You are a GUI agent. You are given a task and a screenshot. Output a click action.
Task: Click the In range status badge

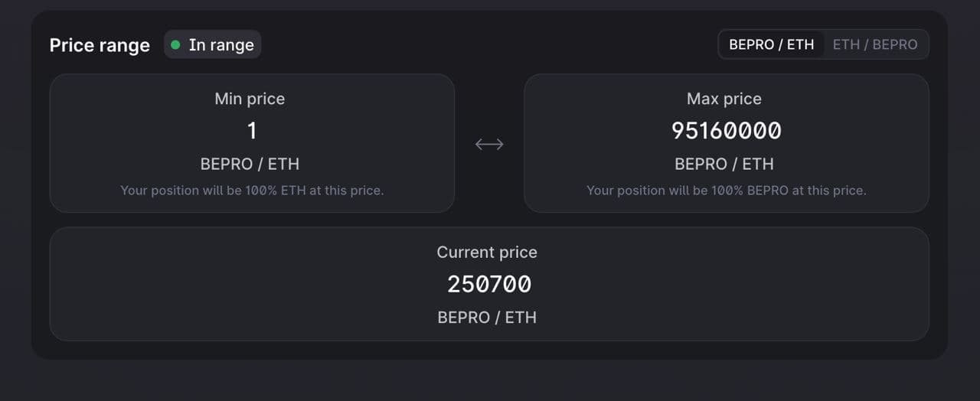tap(213, 45)
